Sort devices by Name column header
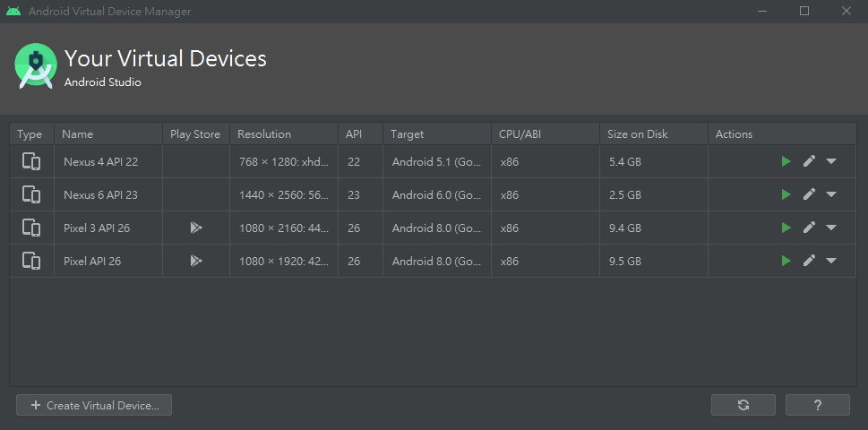 tap(78, 133)
